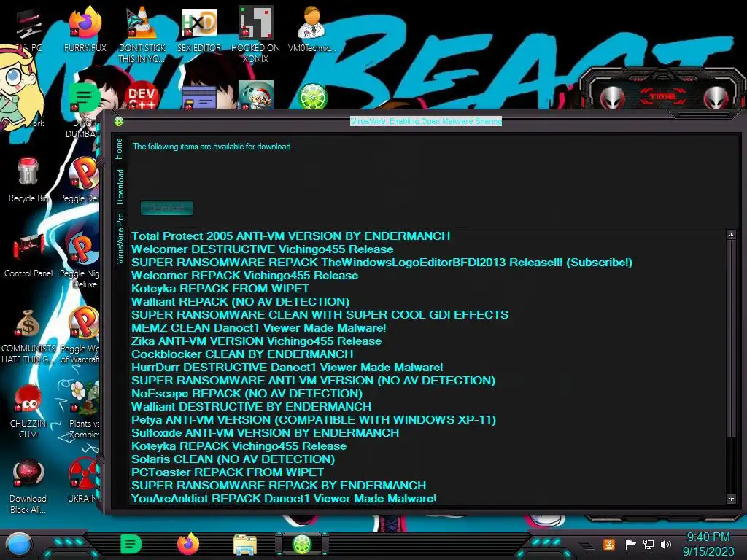Open File Explorer from the taskbar
This screenshot has width=747, height=560.
245,544
